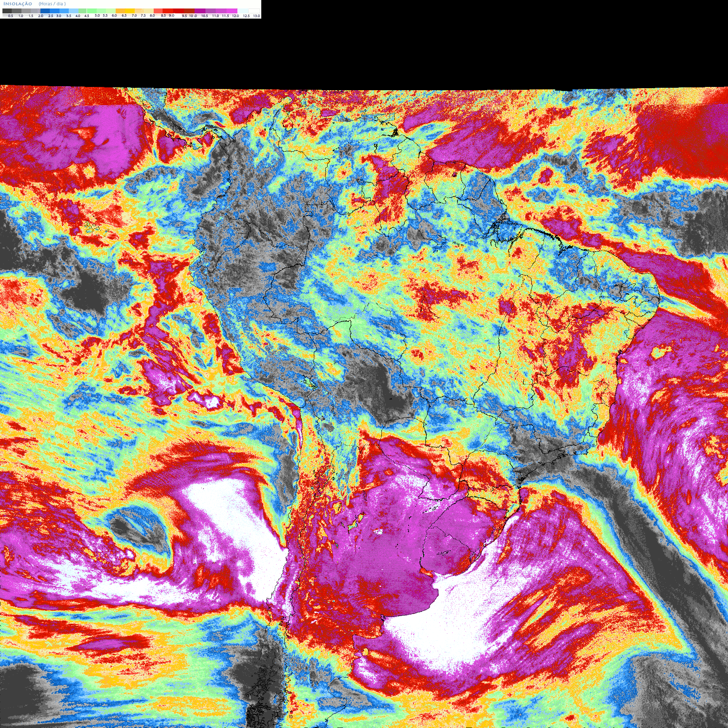Pick the violet-pink swatch for 11.0–11.5 hours
Viewport: 728px width, 728px height.
point(221,11)
